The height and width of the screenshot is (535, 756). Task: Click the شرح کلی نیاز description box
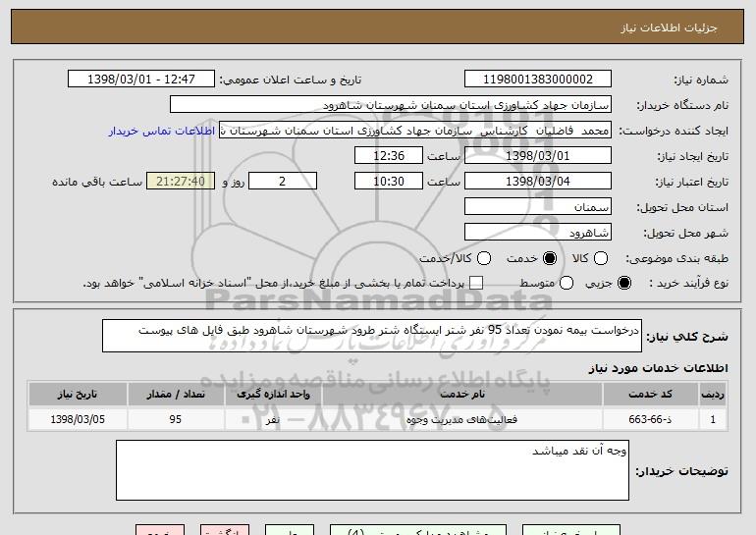372,336
